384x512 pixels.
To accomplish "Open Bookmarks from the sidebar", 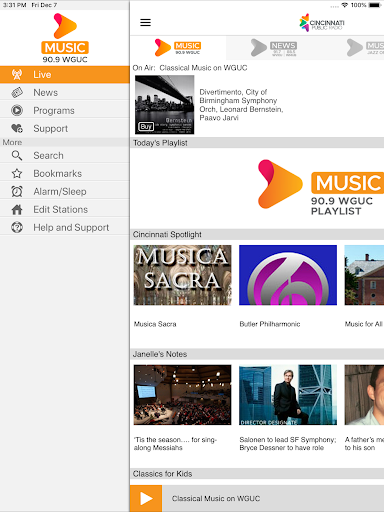I will (x=65, y=173).
